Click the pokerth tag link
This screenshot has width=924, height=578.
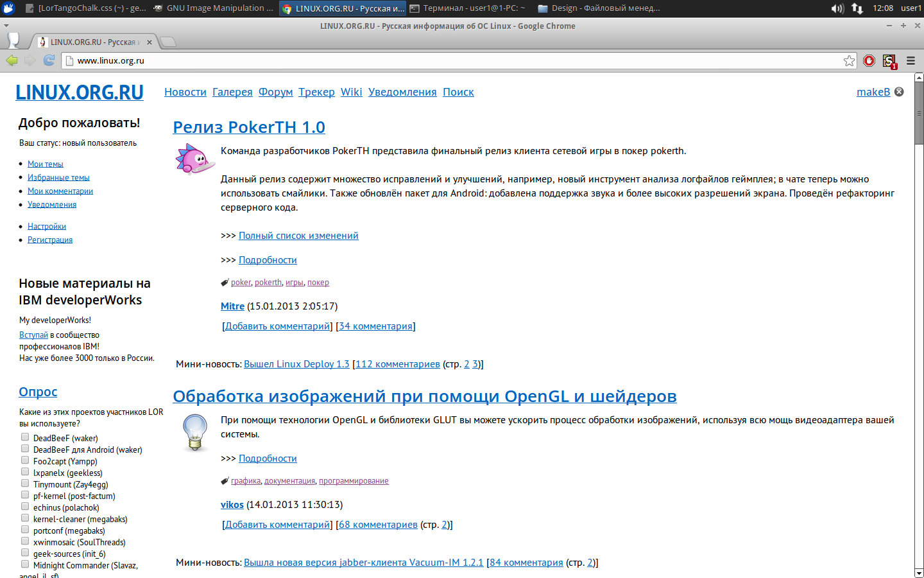coord(268,283)
